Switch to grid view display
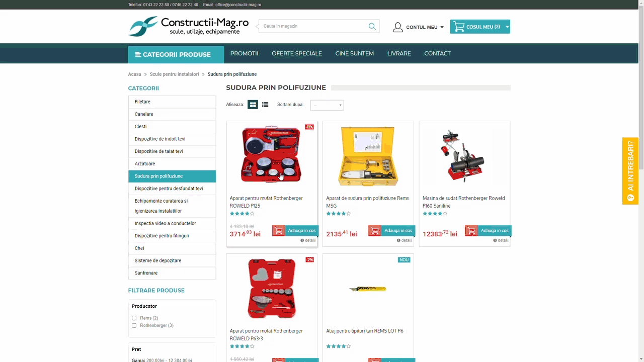This screenshot has height=362, width=644. pyautogui.click(x=253, y=105)
